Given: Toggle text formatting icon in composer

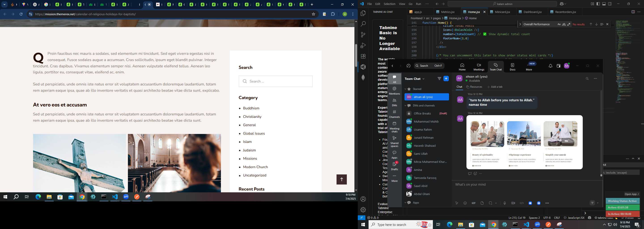Looking at the screenshot, I should click(x=456, y=203).
